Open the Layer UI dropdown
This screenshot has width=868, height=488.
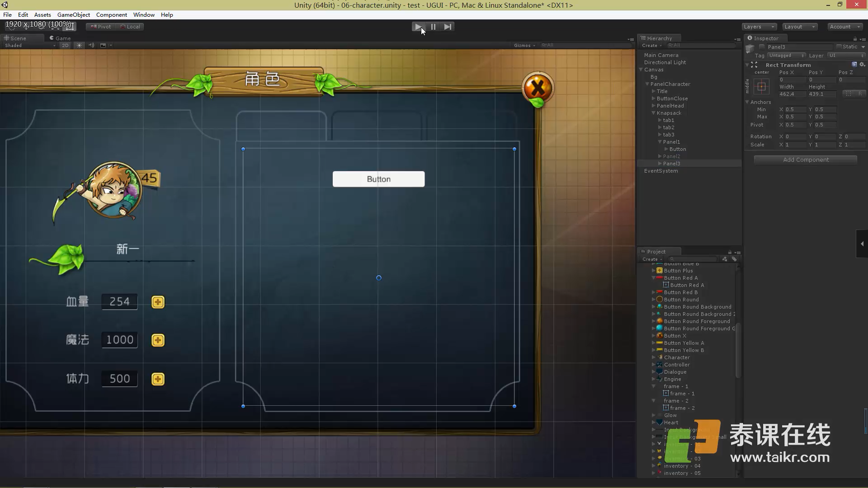(x=846, y=56)
